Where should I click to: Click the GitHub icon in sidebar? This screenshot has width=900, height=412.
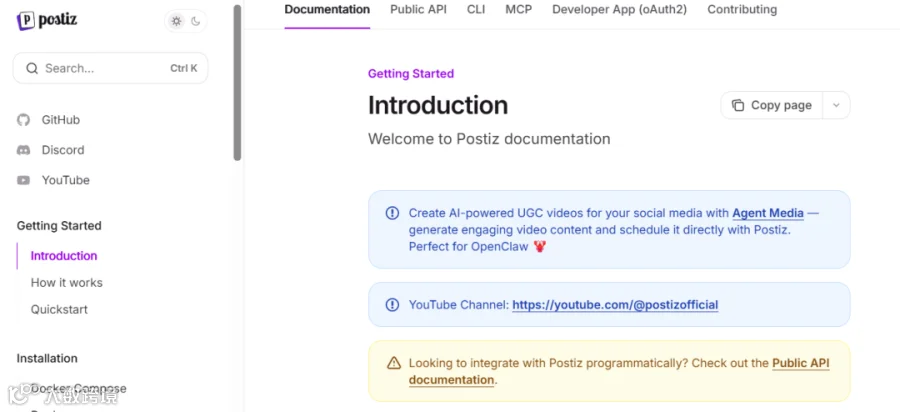pyautogui.click(x=24, y=120)
